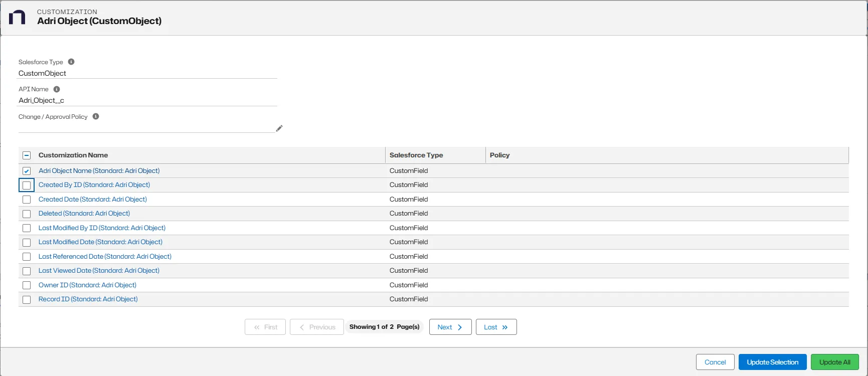The width and height of the screenshot is (868, 376).
Task: Check the Last Referenced Date row checkbox
Action: [27, 257]
